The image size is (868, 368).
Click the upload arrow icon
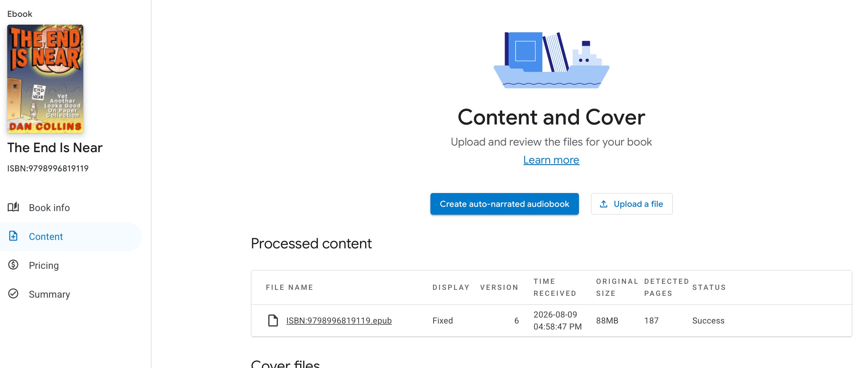(604, 204)
